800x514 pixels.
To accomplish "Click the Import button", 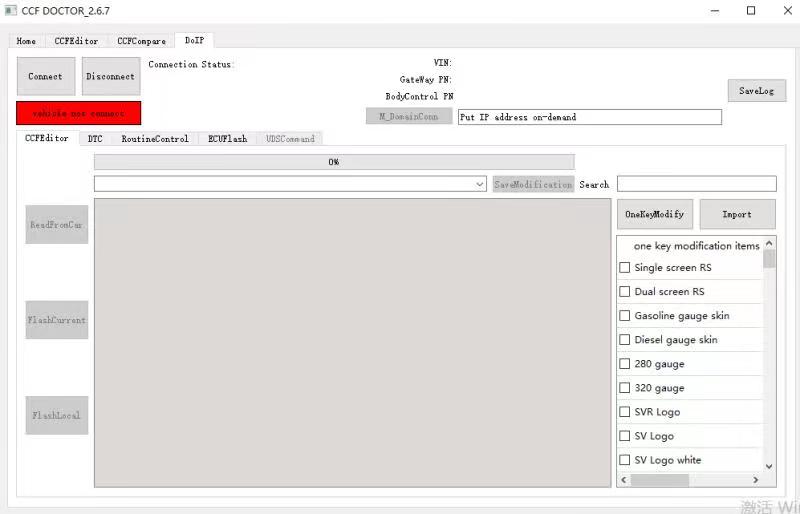I will coord(737,214).
